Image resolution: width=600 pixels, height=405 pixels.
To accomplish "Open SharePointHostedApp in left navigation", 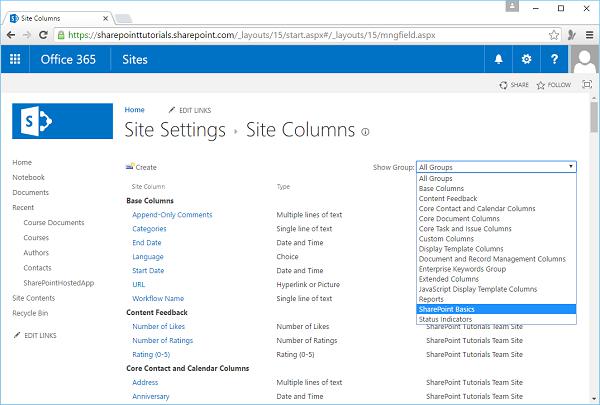I will (x=59, y=283).
